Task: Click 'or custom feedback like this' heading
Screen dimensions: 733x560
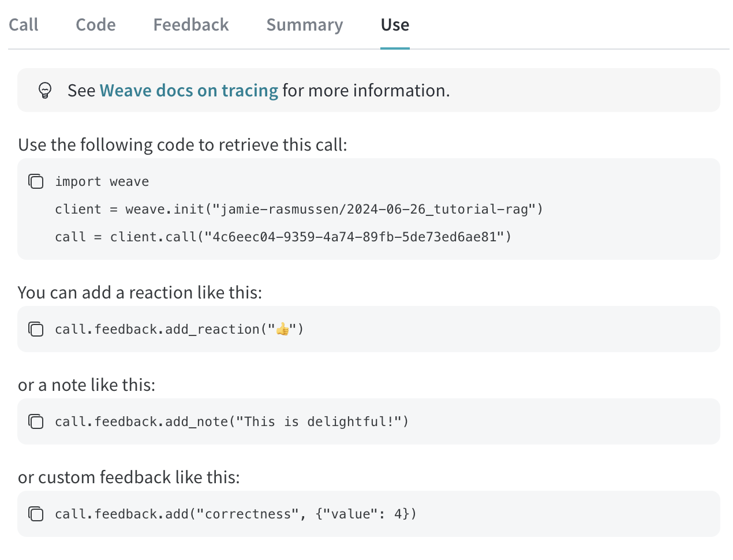Action: coord(129,477)
